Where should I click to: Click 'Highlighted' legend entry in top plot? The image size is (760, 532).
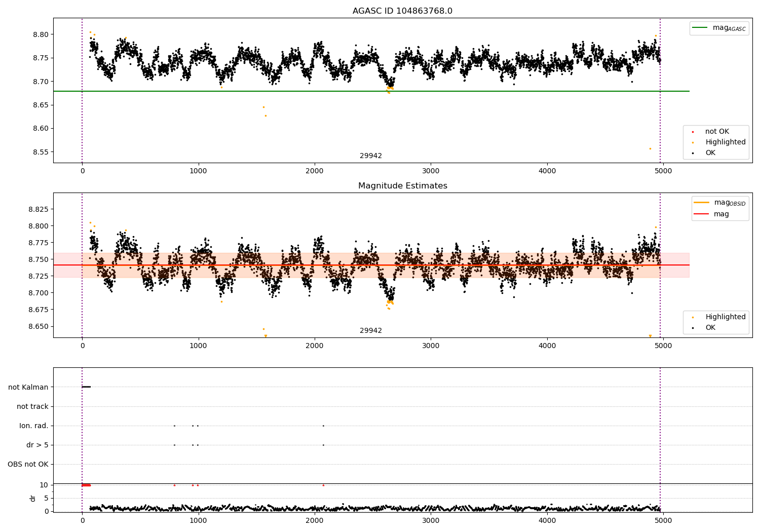pos(718,142)
